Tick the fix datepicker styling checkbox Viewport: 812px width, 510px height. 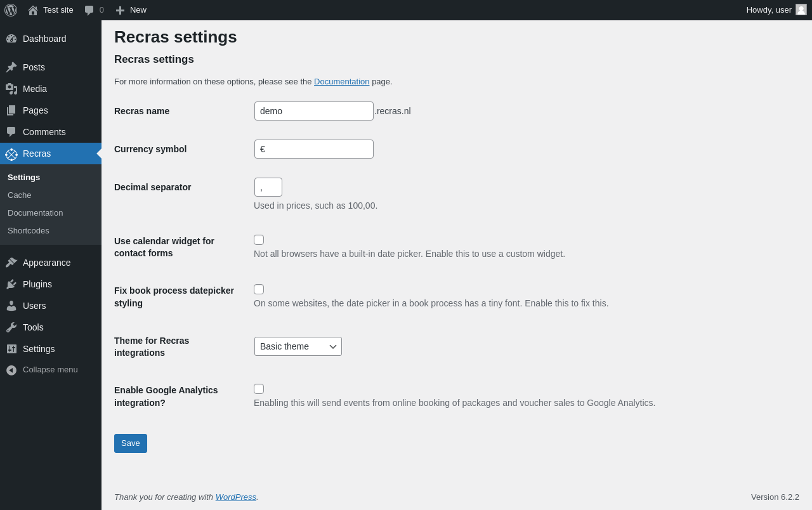[259, 289]
